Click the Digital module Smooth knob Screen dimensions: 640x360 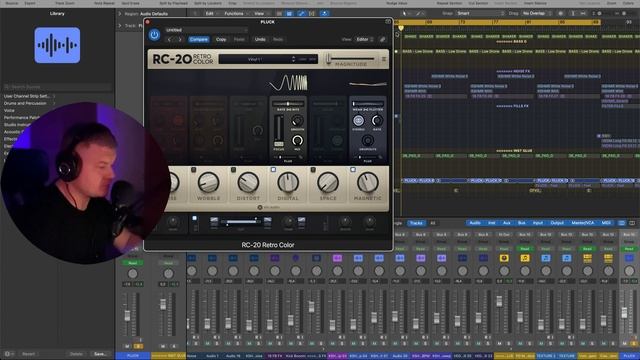tap(297, 121)
